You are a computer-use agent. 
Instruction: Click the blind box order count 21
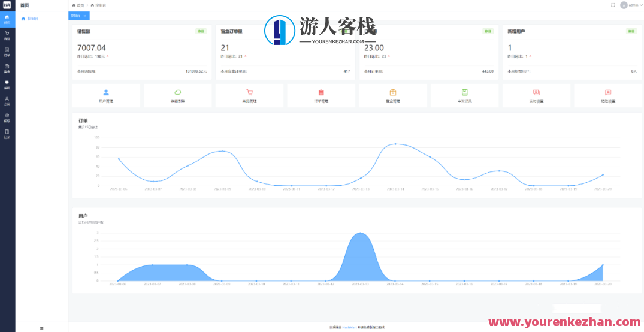pyautogui.click(x=225, y=48)
